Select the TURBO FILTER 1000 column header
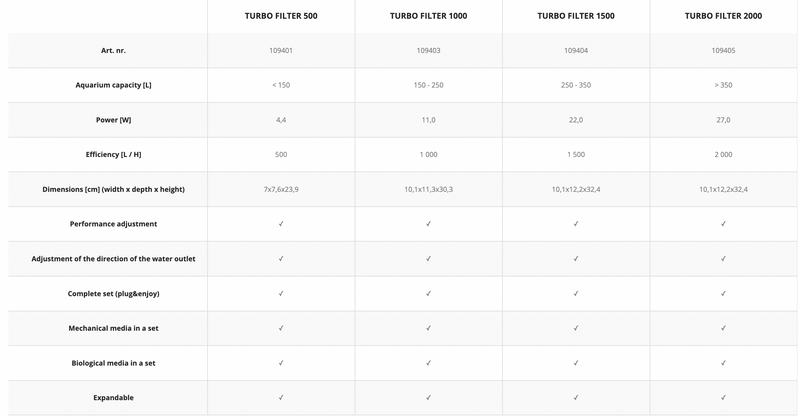This screenshot has width=800, height=416. pos(428,16)
